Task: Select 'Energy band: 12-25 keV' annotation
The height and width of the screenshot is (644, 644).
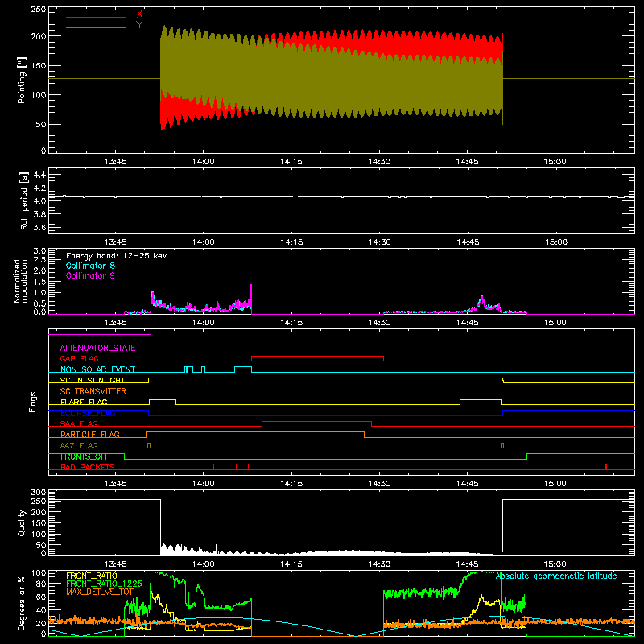Action: 117,256
